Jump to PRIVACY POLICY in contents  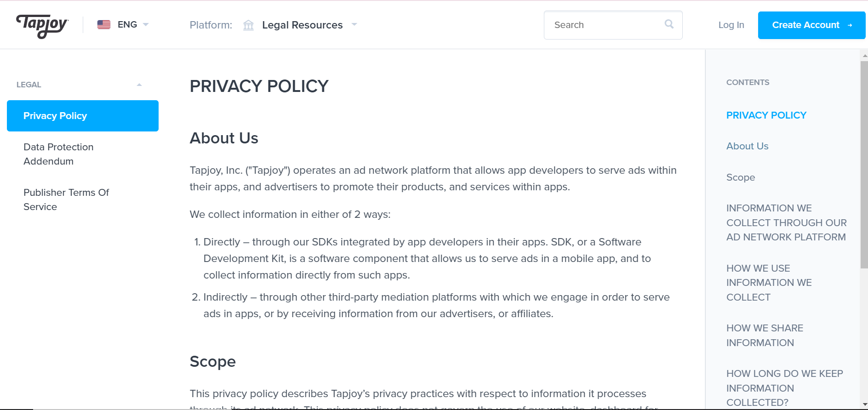766,115
